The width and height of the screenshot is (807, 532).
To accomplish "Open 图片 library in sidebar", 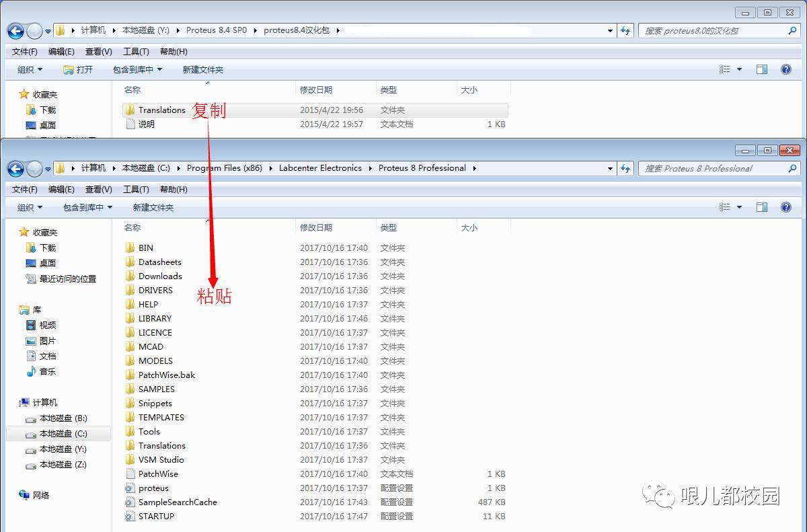I will [x=41, y=340].
